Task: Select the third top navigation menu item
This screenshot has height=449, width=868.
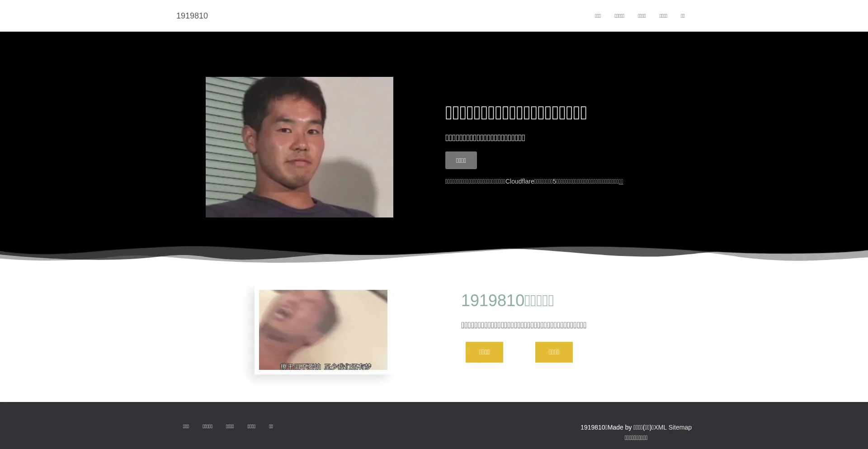Action: [642, 16]
